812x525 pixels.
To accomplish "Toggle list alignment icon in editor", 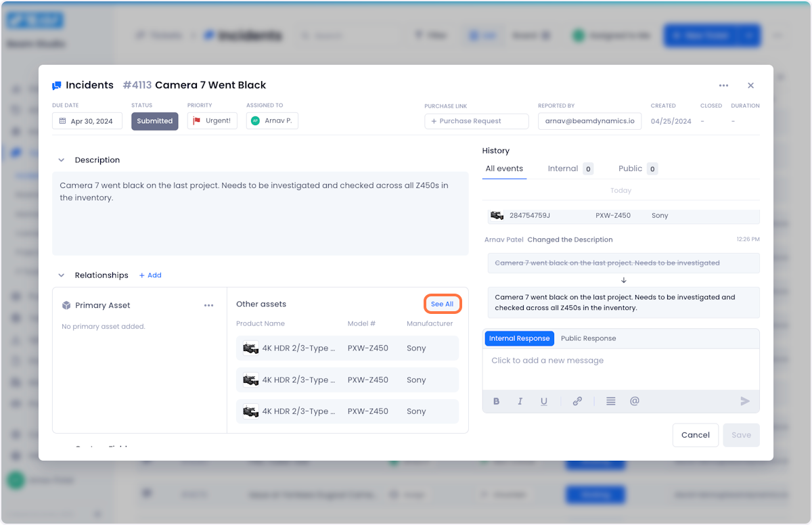I will pyautogui.click(x=611, y=401).
